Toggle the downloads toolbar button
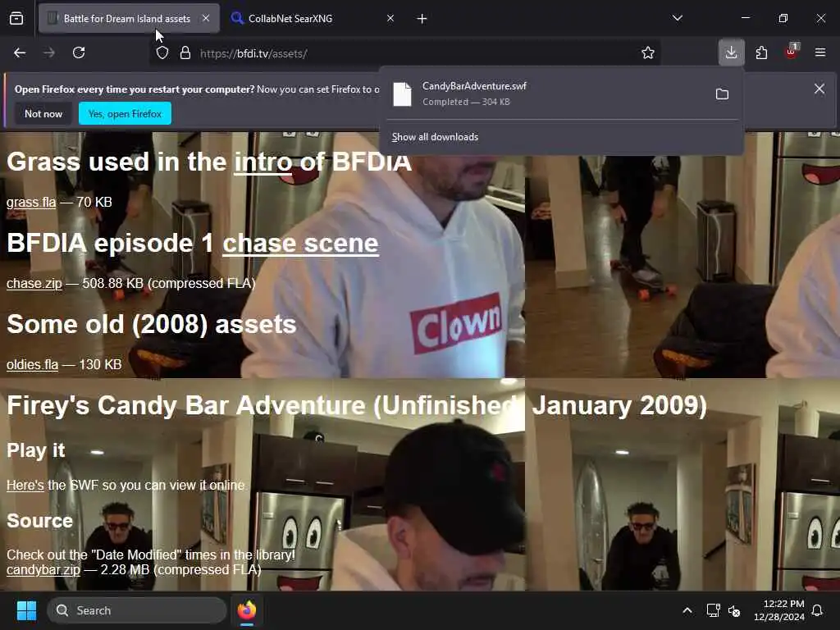The height and width of the screenshot is (630, 840). pyautogui.click(x=731, y=52)
